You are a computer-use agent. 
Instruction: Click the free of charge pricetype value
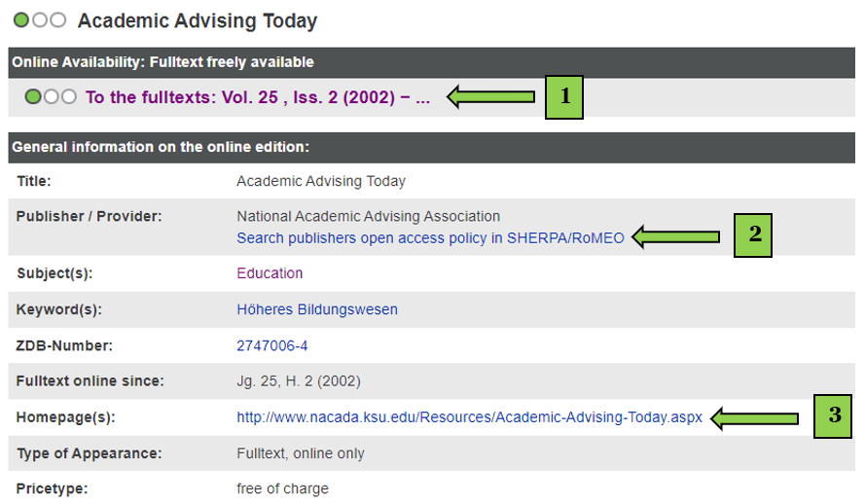pyautogui.click(x=282, y=488)
